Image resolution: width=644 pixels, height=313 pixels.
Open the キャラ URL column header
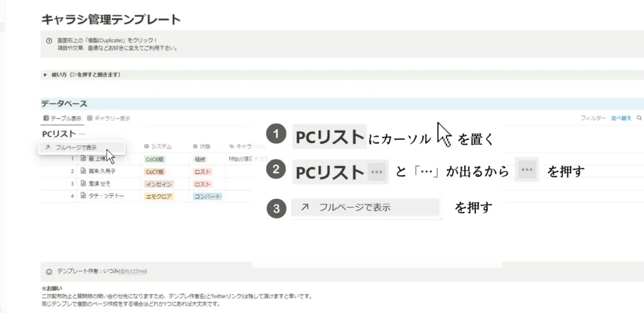pyautogui.click(x=247, y=146)
